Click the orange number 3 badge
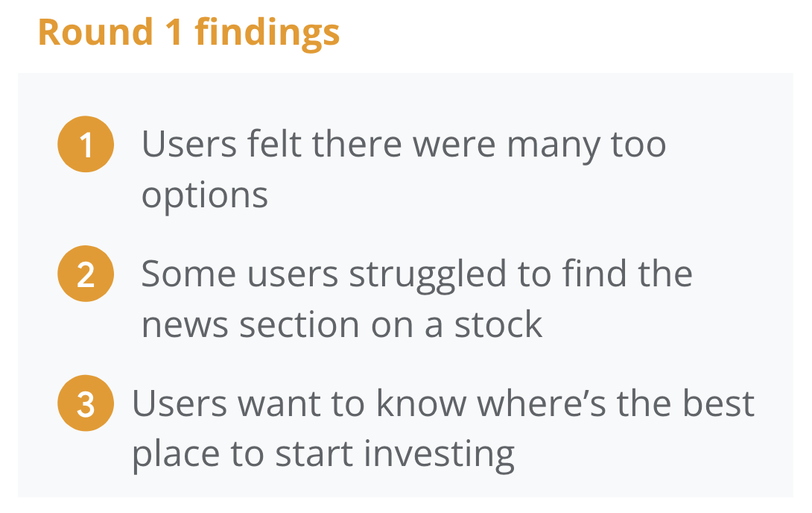The width and height of the screenshot is (812, 513). tap(86, 403)
